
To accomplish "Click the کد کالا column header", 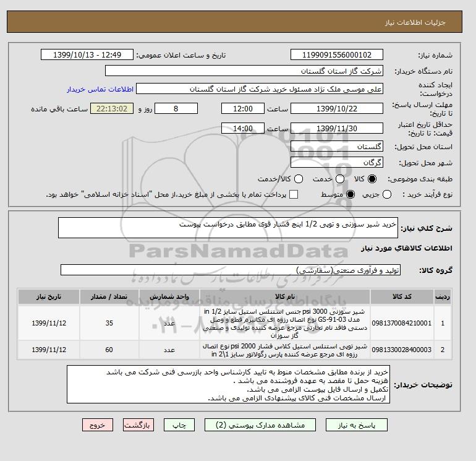I will 402,297.
